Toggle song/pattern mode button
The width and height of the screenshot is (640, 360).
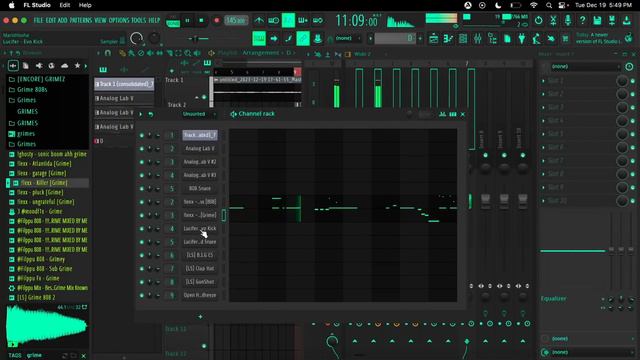click(173, 20)
